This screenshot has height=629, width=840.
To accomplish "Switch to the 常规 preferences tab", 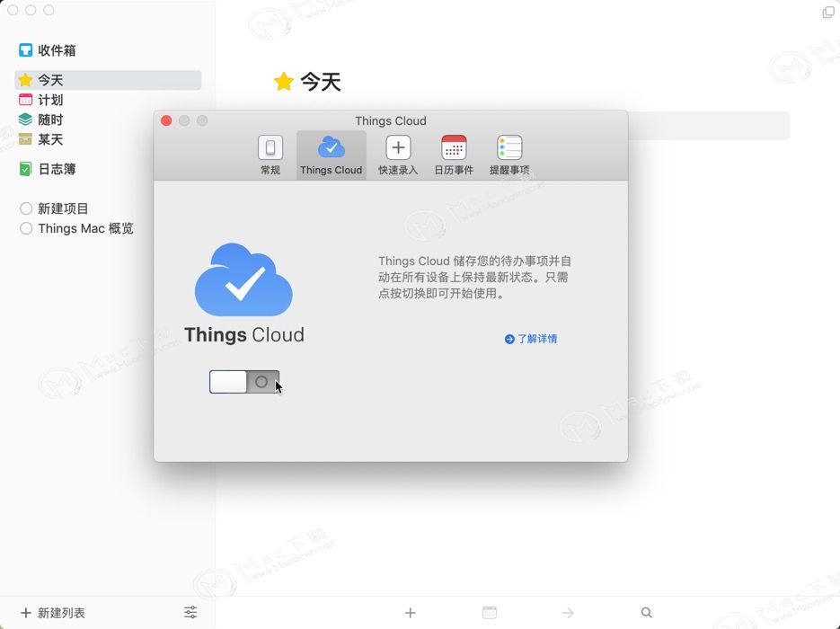I will (270, 155).
